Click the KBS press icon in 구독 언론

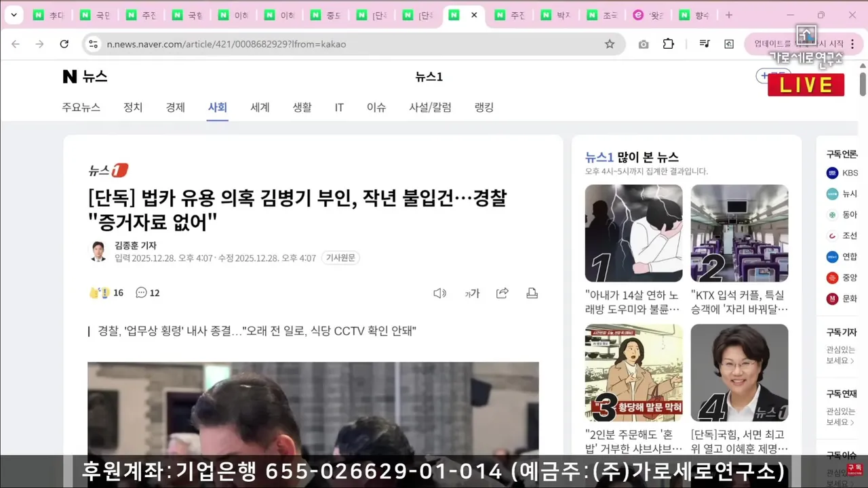pyautogui.click(x=832, y=173)
